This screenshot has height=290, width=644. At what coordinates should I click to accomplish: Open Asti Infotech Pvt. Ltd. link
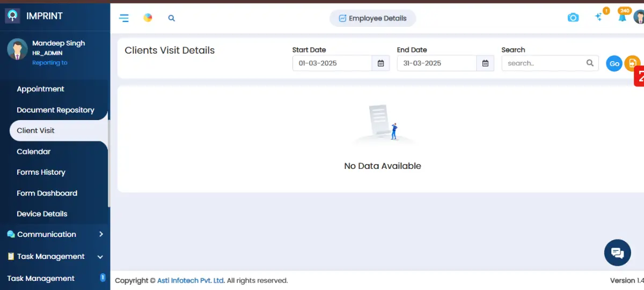point(191,280)
